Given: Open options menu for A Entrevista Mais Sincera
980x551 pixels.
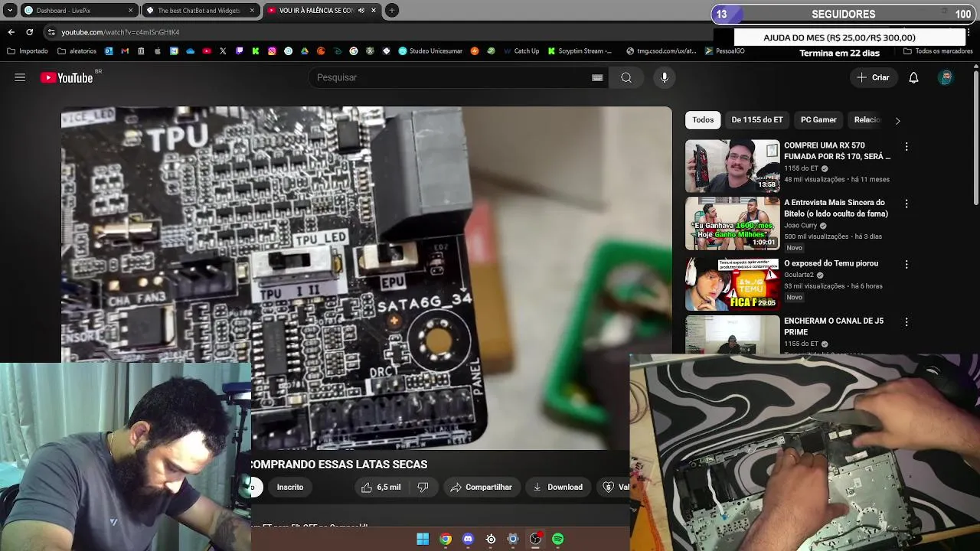Looking at the screenshot, I should [x=906, y=204].
